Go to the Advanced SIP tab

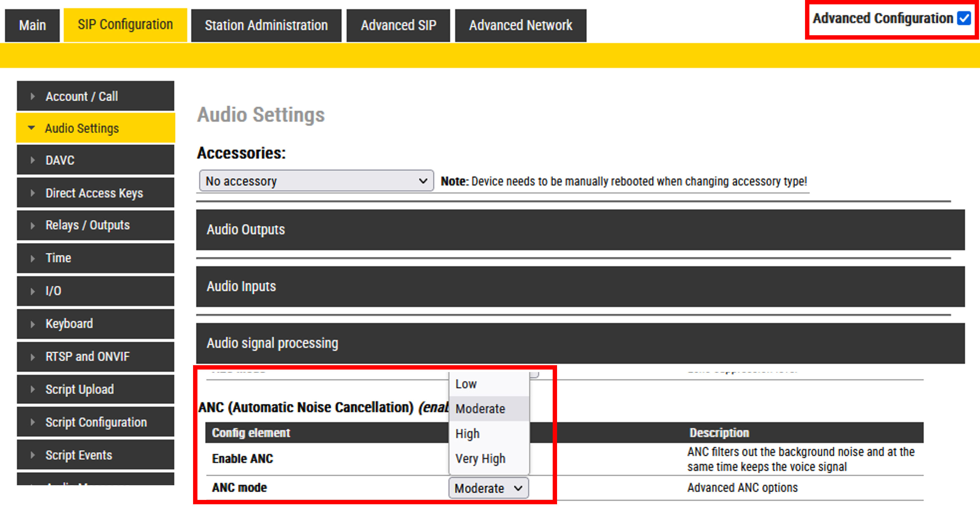(x=398, y=26)
